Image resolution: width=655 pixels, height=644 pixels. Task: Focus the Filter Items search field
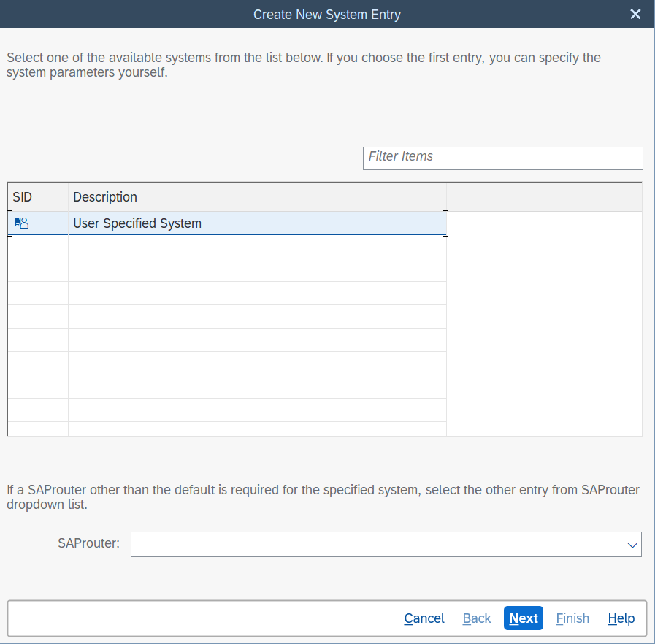[502, 158]
